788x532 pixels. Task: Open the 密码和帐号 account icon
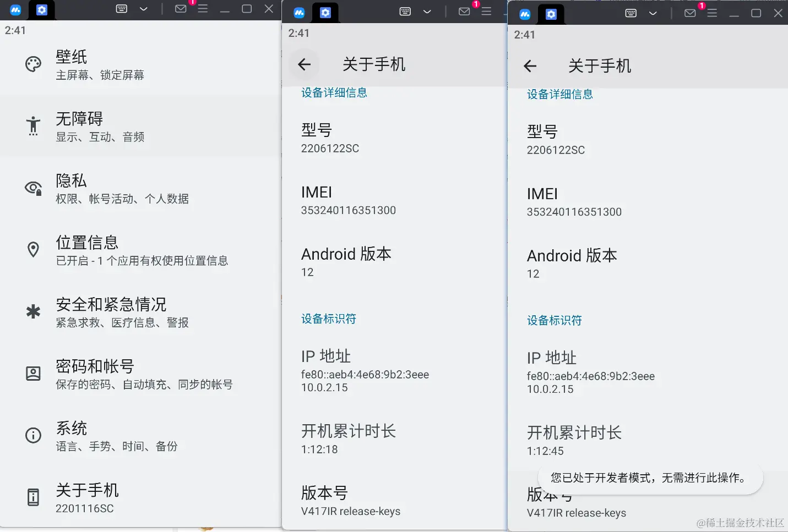(x=33, y=374)
